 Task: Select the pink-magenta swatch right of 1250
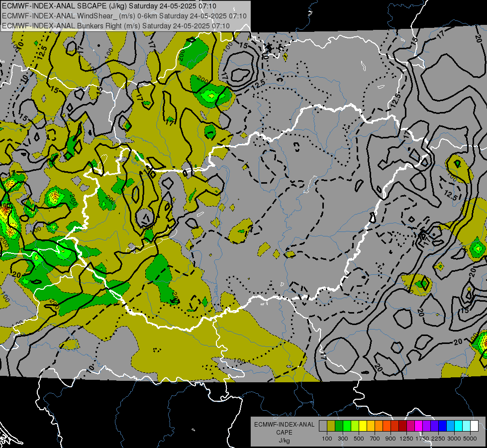tap(410, 426)
